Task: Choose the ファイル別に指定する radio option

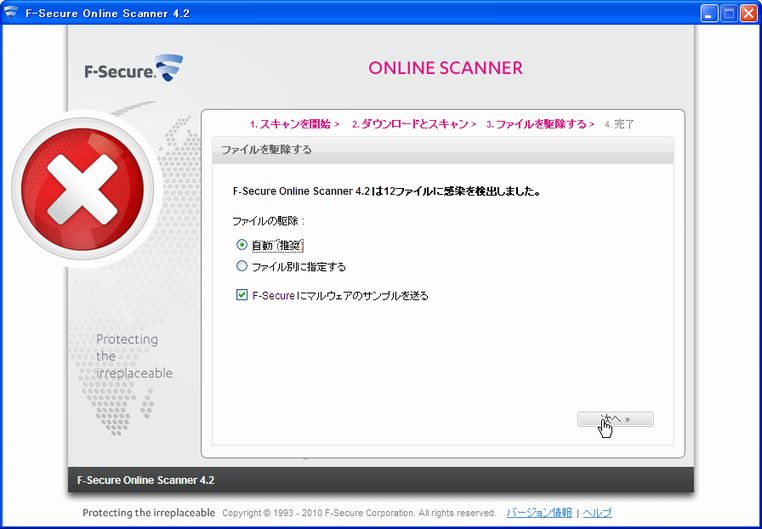Action: (242, 266)
